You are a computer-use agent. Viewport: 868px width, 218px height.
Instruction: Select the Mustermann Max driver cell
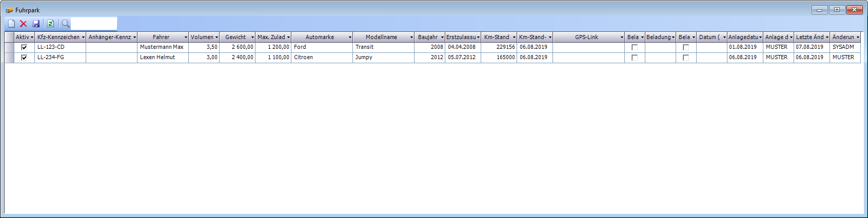[x=162, y=47]
